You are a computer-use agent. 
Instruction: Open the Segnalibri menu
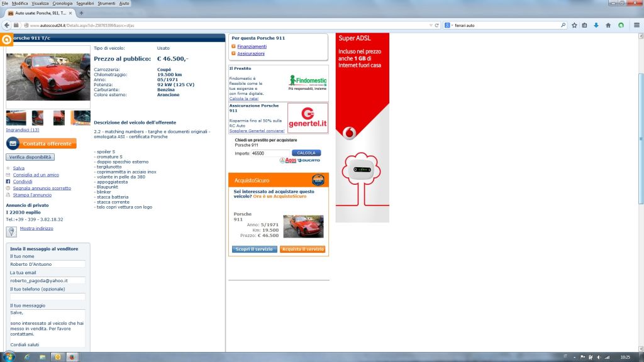click(x=85, y=3)
